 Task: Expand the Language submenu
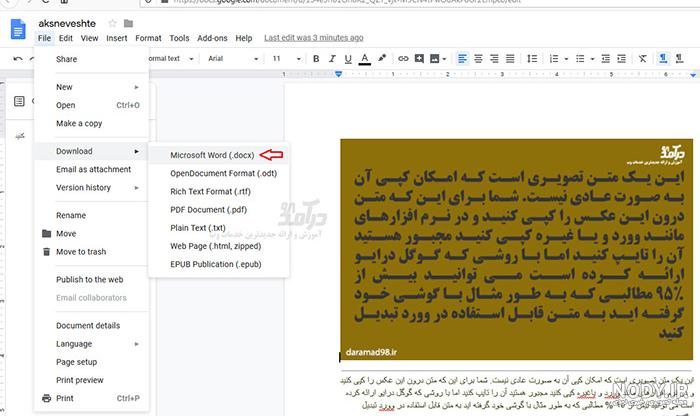pyautogui.click(x=91, y=344)
